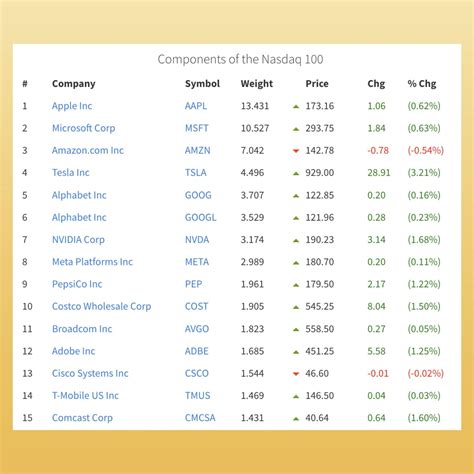Open the GOOGL symbol link
This screenshot has height=474, width=474.
tap(201, 217)
